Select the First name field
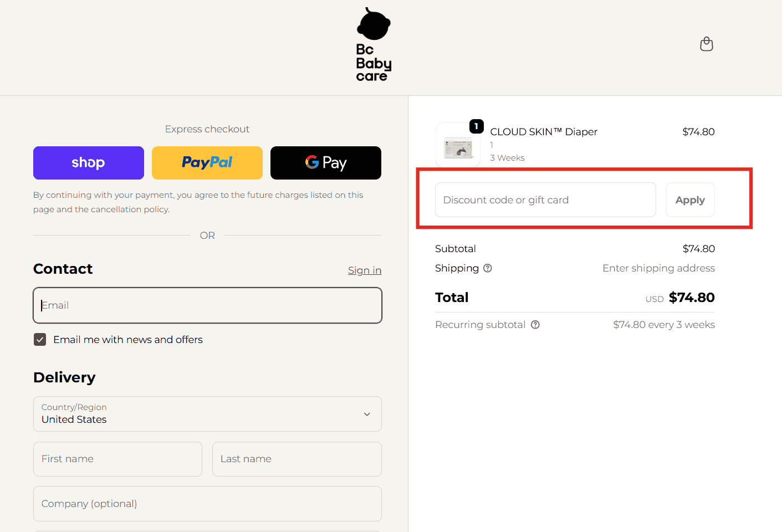This screenshot has width=782, height=532. click(x=117, y=459)
